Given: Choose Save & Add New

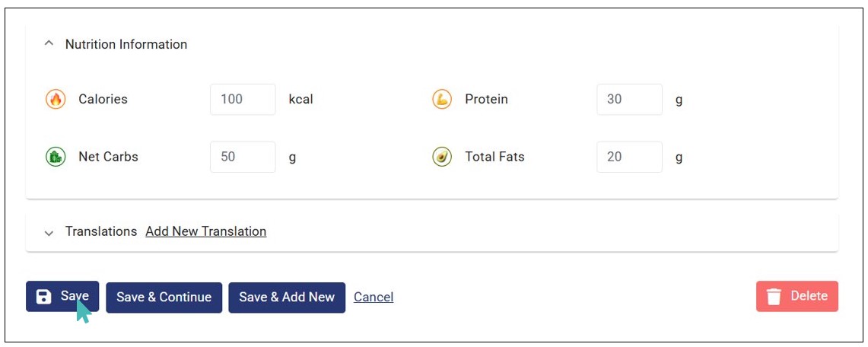Looking at the screenshot, I should (x=287, y=297).
